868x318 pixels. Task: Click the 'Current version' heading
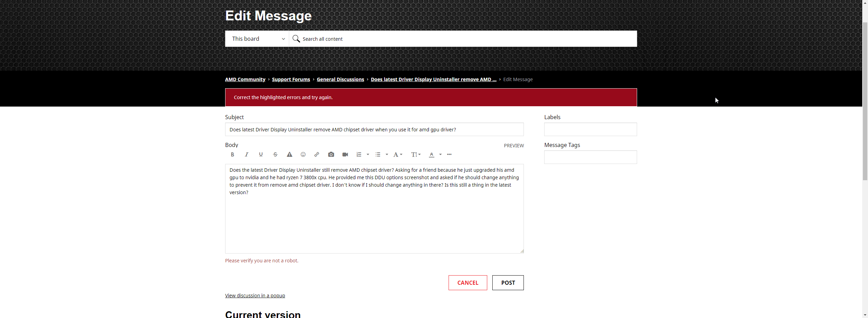263,314
